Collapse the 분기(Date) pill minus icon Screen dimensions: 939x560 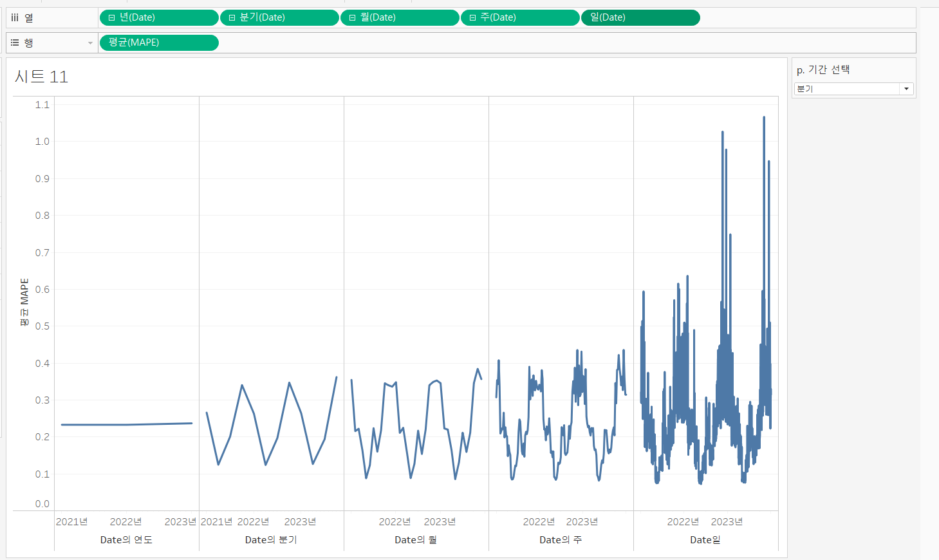pos(232,18)
